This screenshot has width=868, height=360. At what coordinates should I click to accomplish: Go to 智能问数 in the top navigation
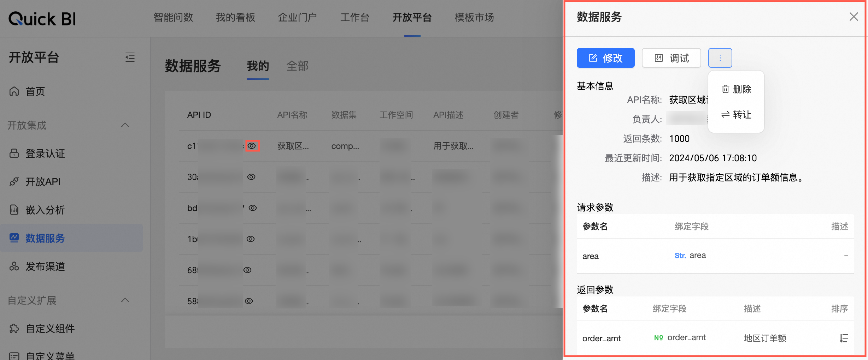pos(173,17)
